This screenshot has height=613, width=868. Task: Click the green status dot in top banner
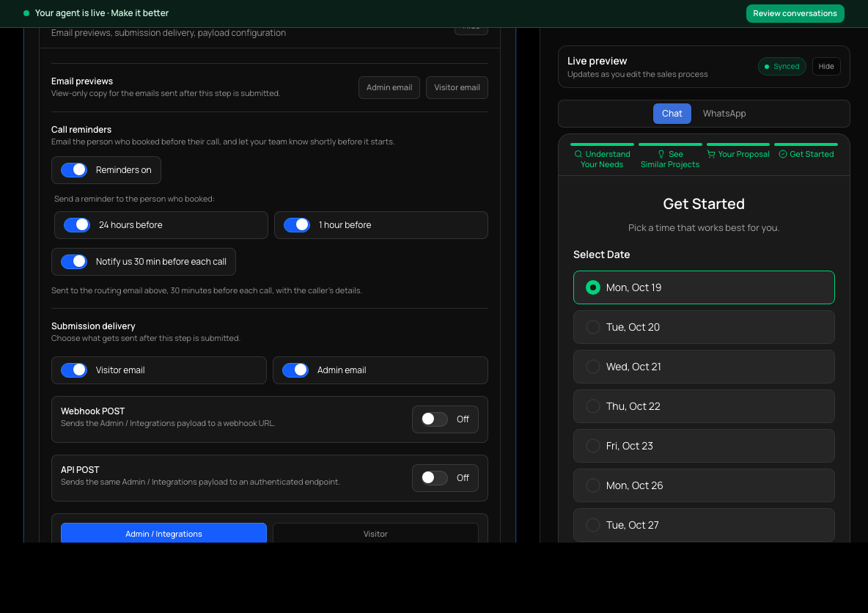[26, 13]
